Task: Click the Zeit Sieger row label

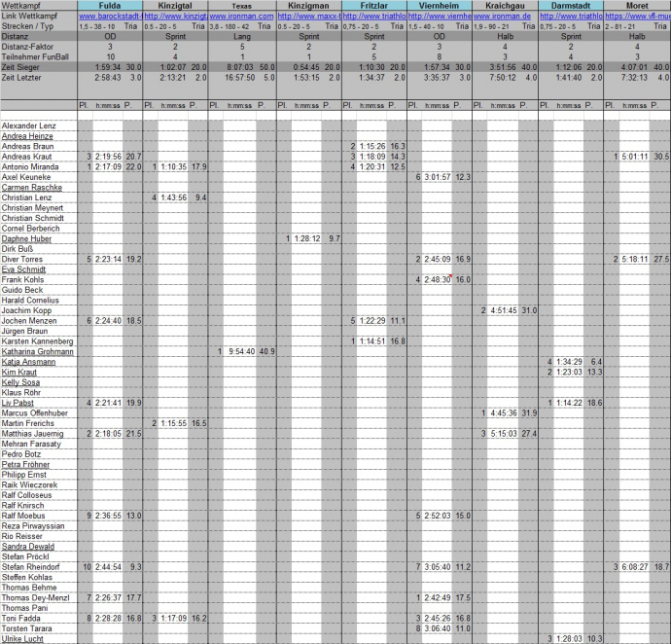Action: pyautogui.click(x=20, y=67)
